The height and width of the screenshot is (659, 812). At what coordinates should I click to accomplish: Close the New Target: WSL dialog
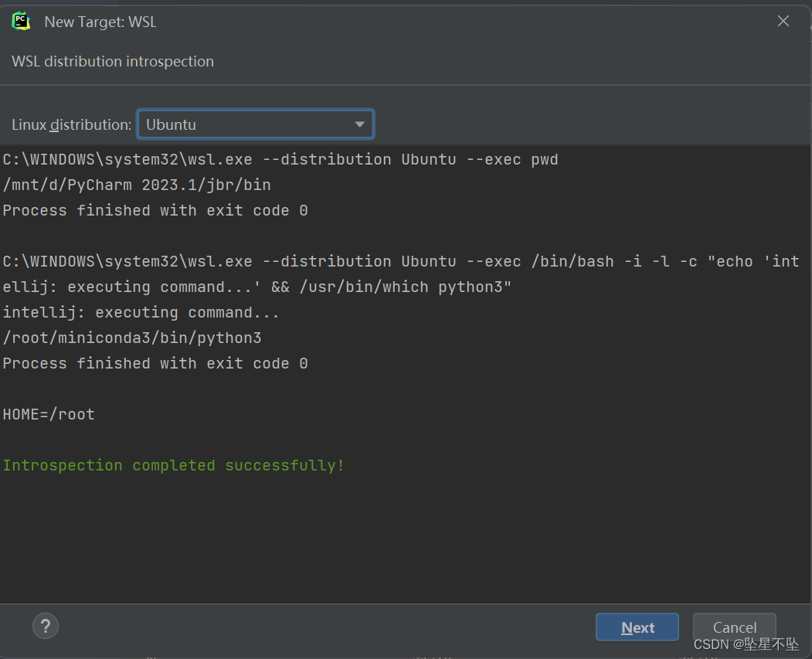click(x=783, y=21)
